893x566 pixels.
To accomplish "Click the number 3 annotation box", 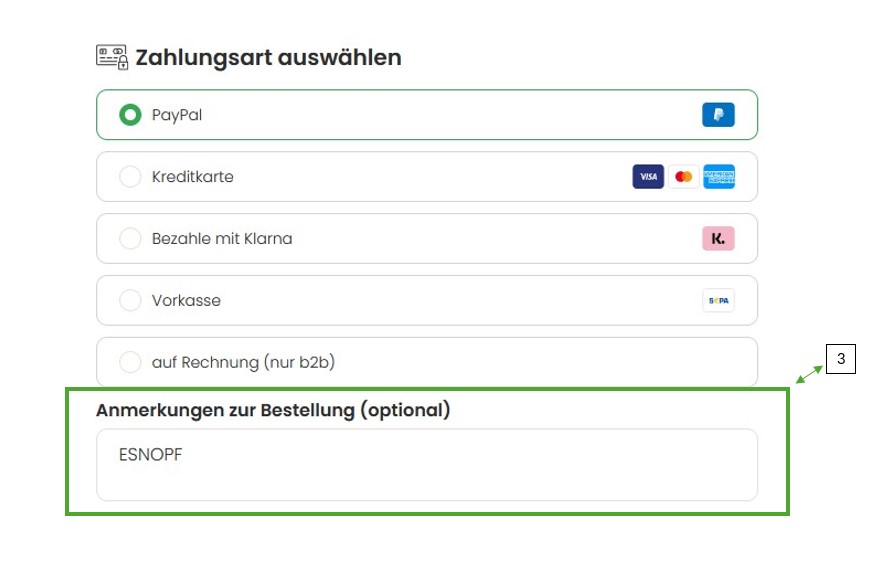I will [841, 359].
